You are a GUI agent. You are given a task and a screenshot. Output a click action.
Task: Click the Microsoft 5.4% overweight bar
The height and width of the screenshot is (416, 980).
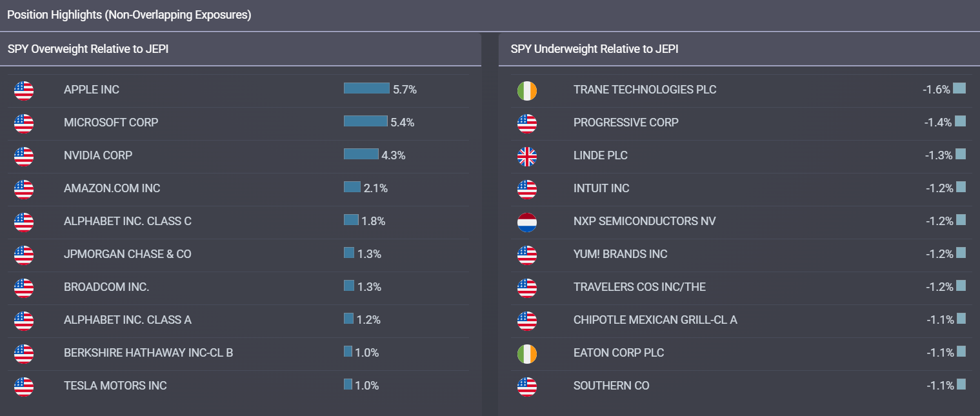coord(365,121)
